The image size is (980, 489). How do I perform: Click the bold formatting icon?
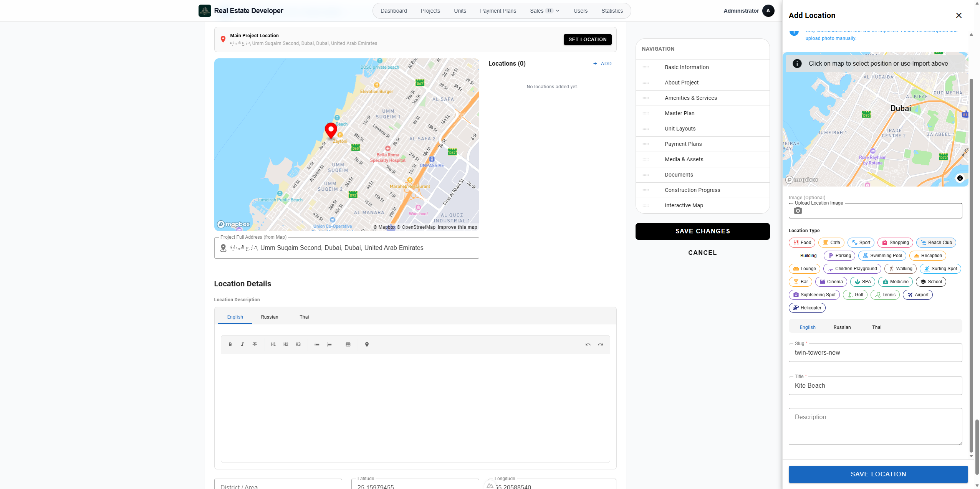tap(230, 344)
